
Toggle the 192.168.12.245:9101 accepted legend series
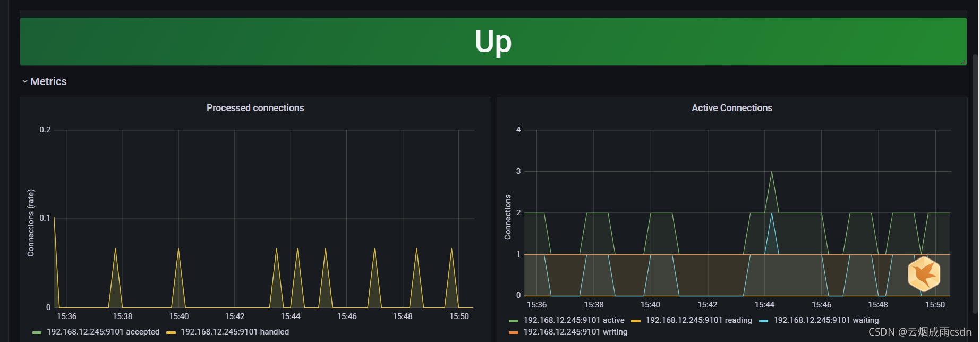[103, 332]
